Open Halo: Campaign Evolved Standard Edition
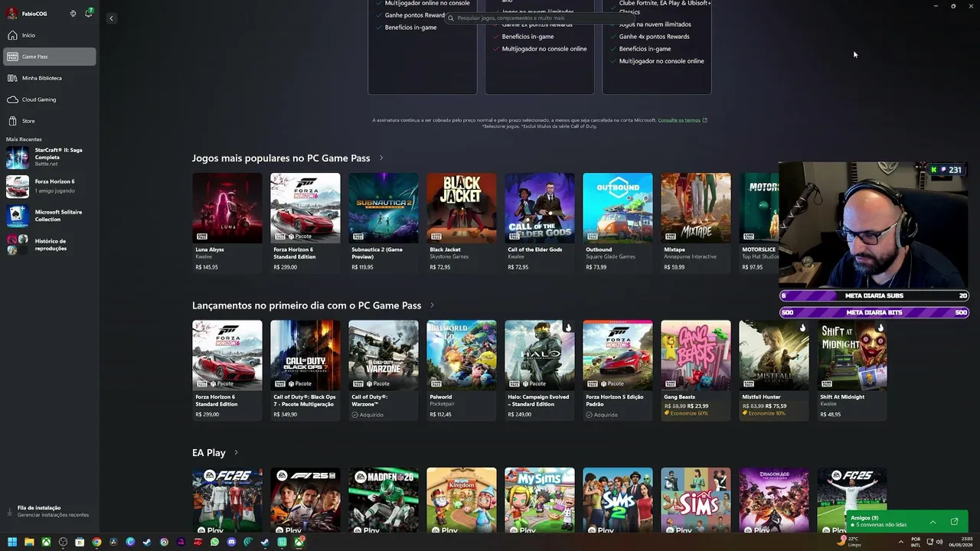 (540, 370)
